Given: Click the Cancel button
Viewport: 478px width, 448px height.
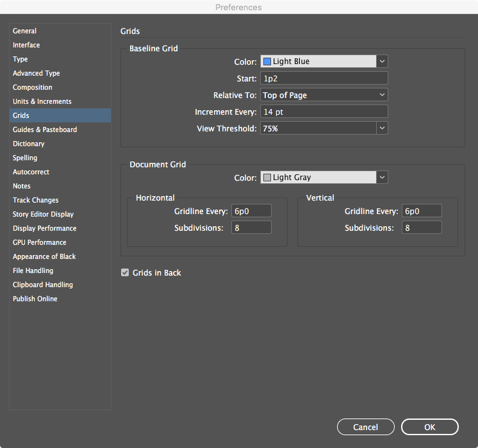Looking at the screenshot, I should click(365, 427).
